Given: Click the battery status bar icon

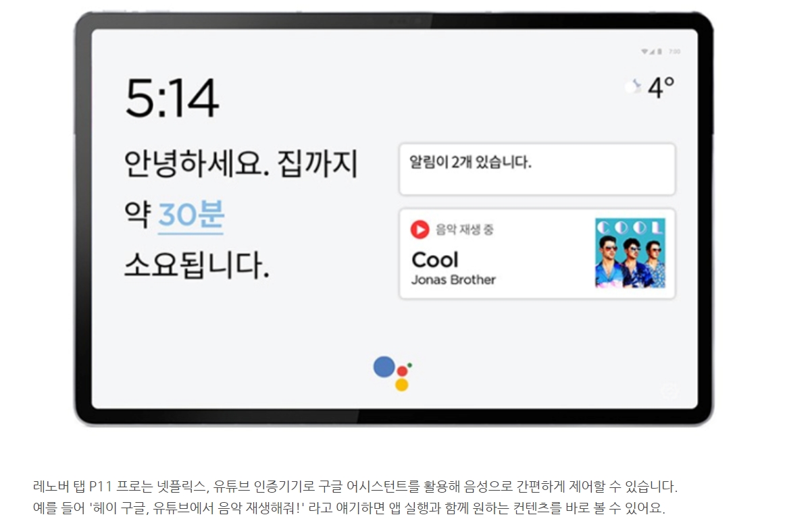Looking at the screenshot, I should (x=660, y=51).
